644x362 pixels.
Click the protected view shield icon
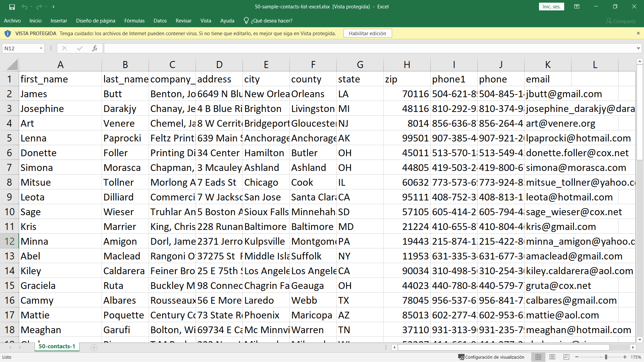[x=7, y=34]
